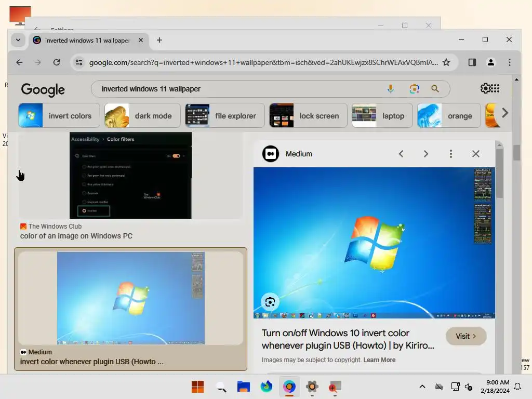This screenshot has width=532, height=399.
Task: Open the browser side panel
Action: (472, 62)
